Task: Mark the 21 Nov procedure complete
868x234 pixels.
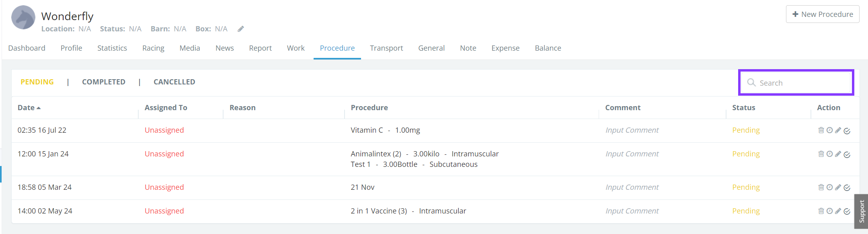Action: click(847, 188)
